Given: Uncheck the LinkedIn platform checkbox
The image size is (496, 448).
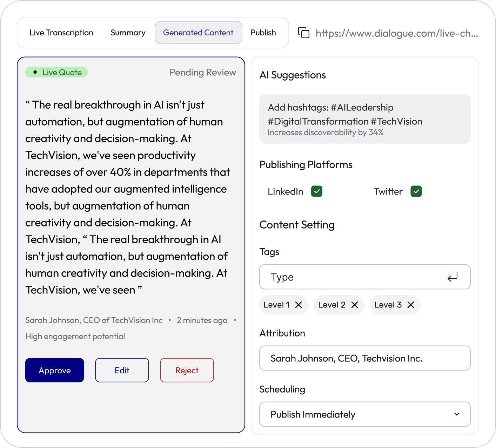Looking at the screenshot, I should 317,191.
